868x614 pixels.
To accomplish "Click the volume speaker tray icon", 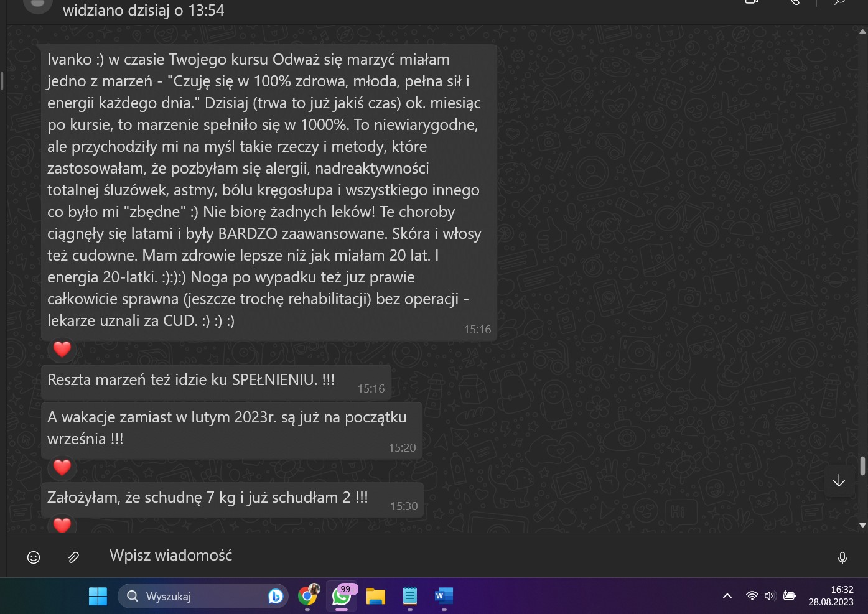I will click(x=770, y=596).
